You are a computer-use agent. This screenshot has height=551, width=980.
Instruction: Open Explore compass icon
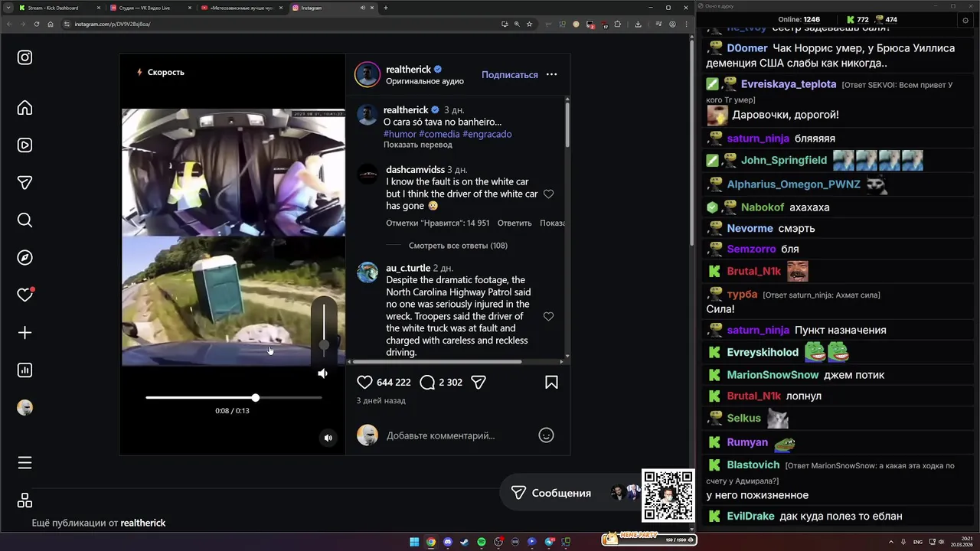point(24,258)
